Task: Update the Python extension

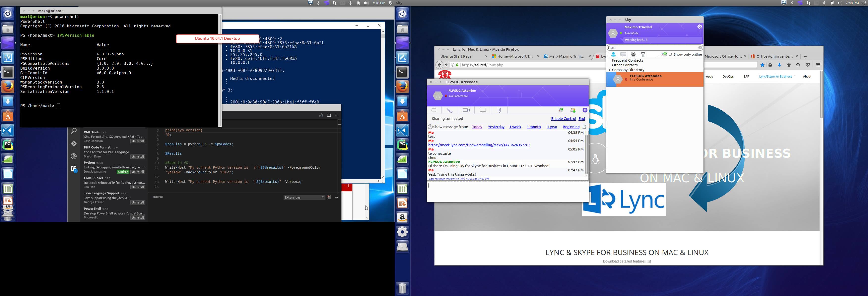Action: (123, 172)
